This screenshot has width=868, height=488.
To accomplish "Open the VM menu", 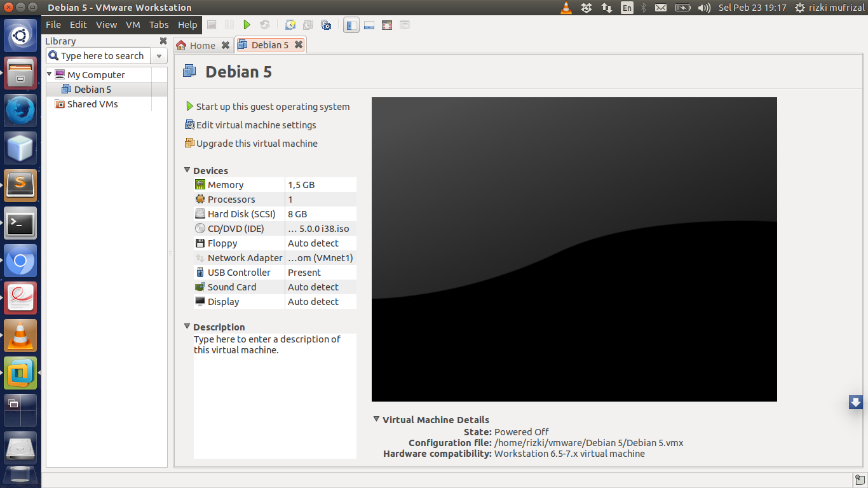I will [133, 25].
